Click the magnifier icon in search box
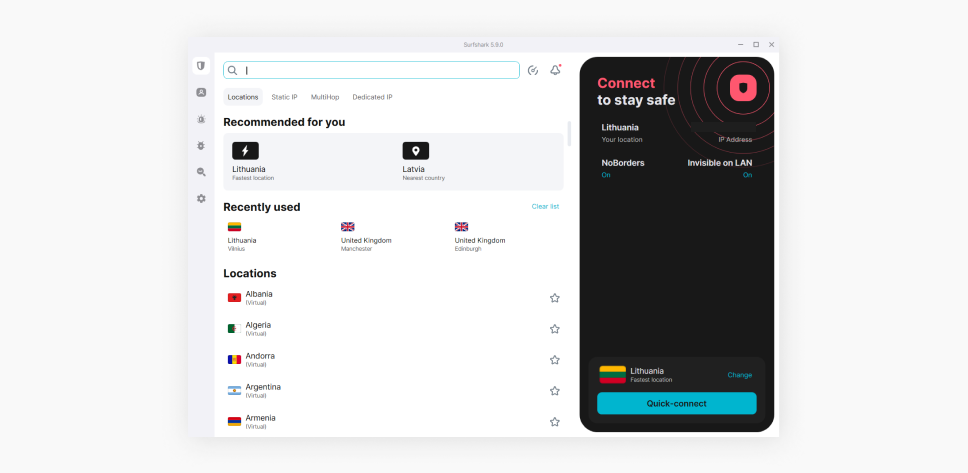 (x=233, y=70)
